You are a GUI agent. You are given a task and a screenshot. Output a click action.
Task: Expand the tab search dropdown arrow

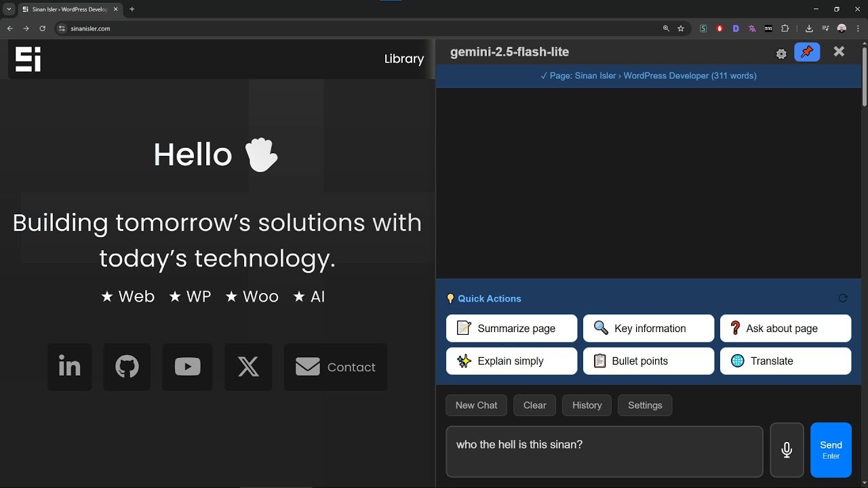[x=9, y=9]
